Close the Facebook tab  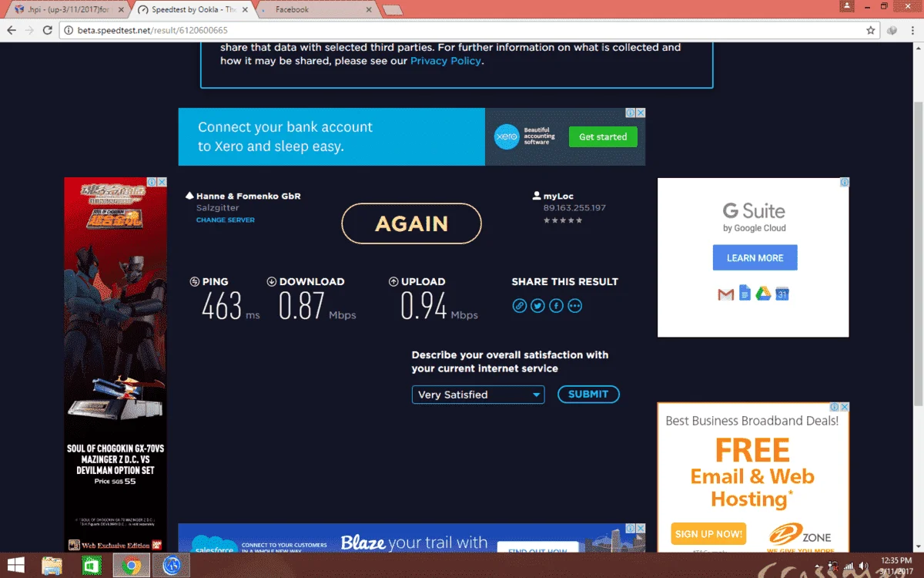(369, 10)
